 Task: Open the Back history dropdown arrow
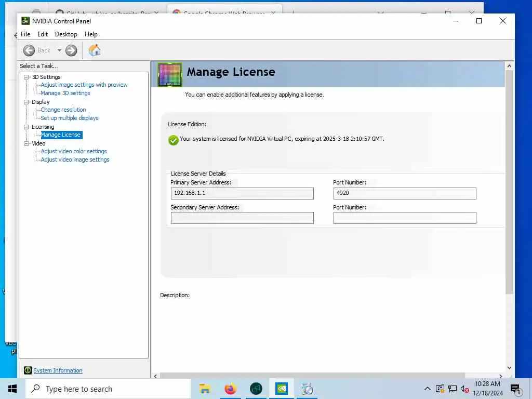pos(59,50)
